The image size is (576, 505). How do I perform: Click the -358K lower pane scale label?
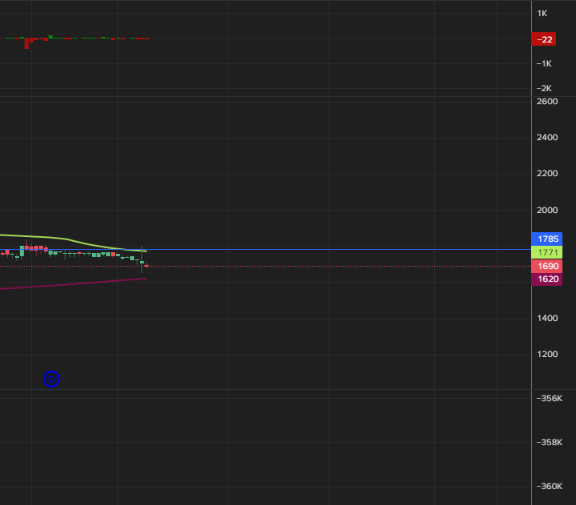pyautogui.click(x=549, y=442)
